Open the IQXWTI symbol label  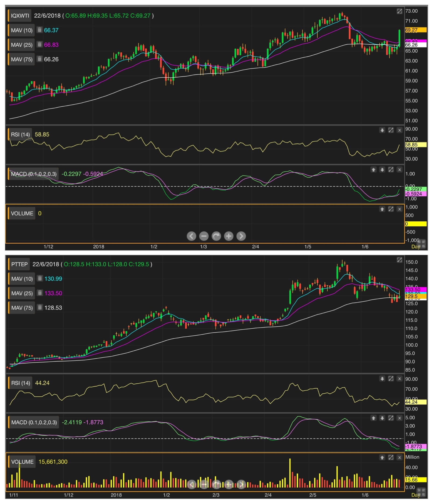20,16
